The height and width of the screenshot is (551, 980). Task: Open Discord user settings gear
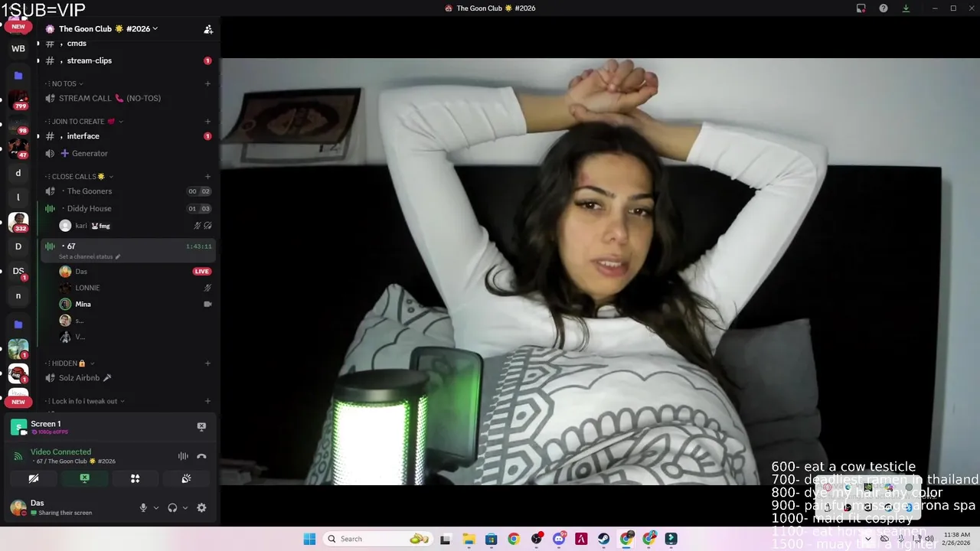tap(201, 507)
